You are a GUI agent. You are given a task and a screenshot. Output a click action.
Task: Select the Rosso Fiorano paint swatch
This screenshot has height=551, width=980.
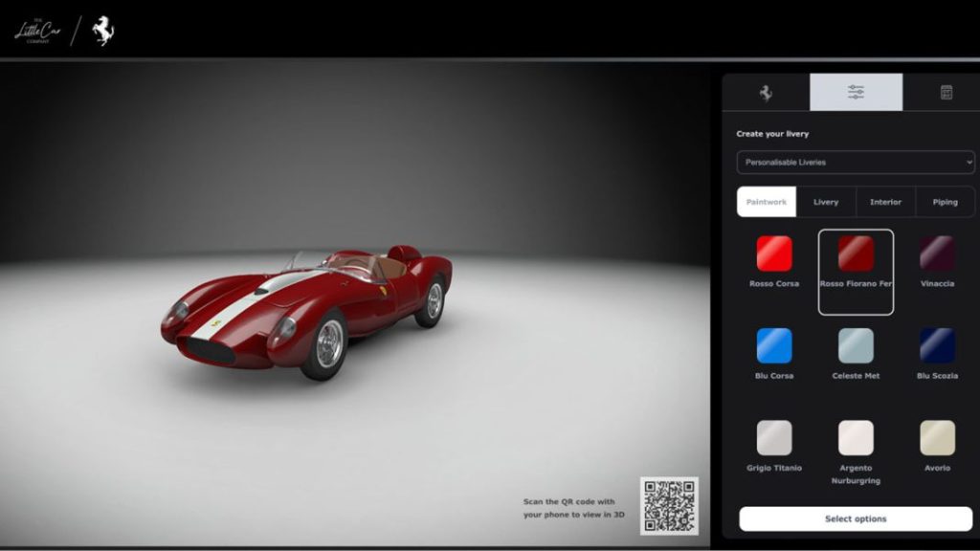[856, 253]
